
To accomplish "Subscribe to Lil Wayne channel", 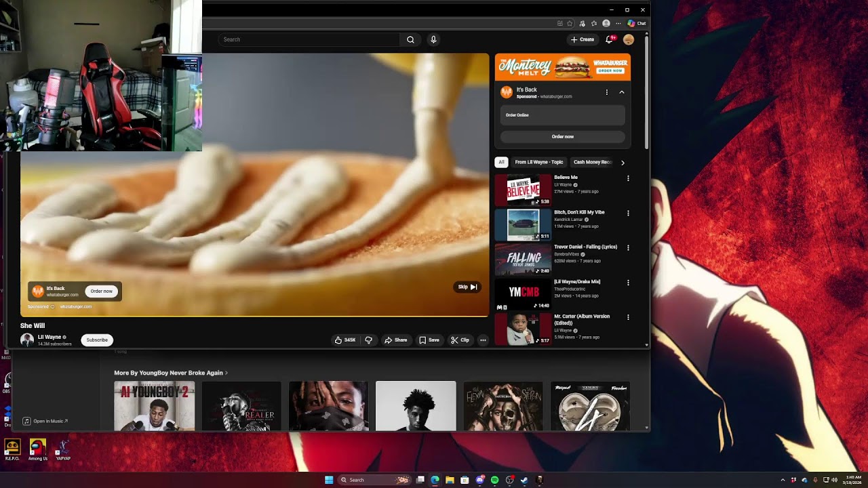I will pos(97,340).
